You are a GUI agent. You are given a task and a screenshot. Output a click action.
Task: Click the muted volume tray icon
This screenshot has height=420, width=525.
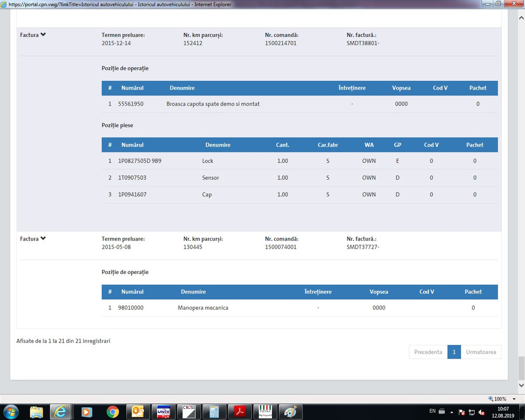482,412
